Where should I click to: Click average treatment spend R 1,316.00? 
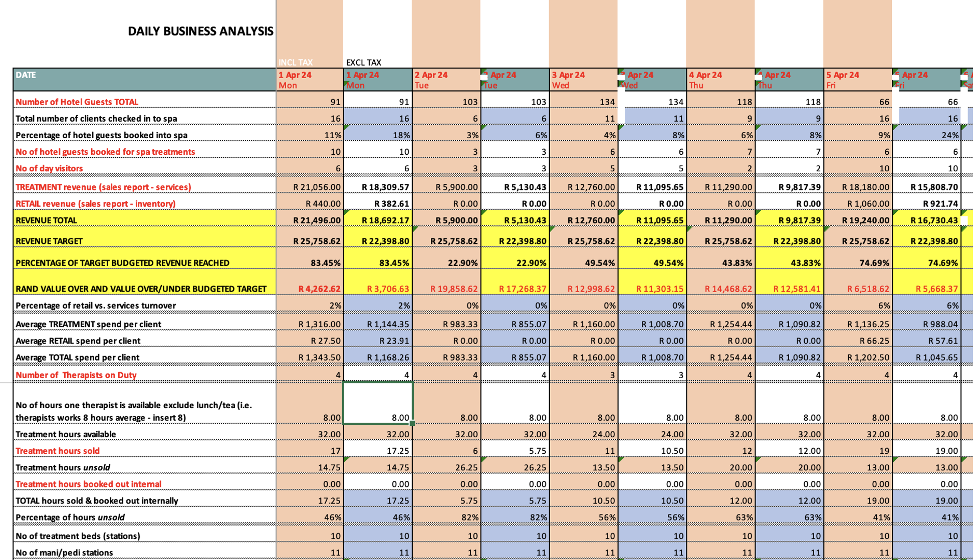click(x=319, y=324)
